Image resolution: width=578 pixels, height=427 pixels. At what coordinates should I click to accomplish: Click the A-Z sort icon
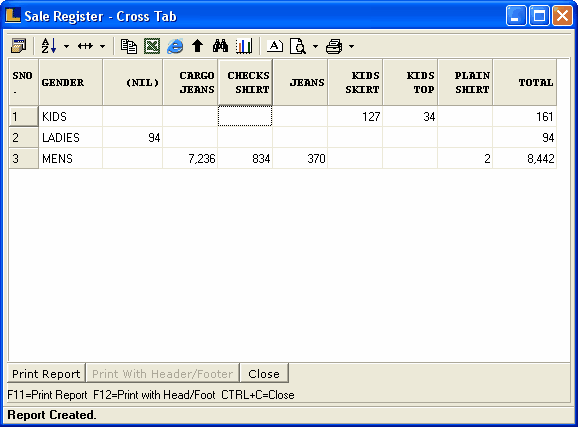click(49, 46)
